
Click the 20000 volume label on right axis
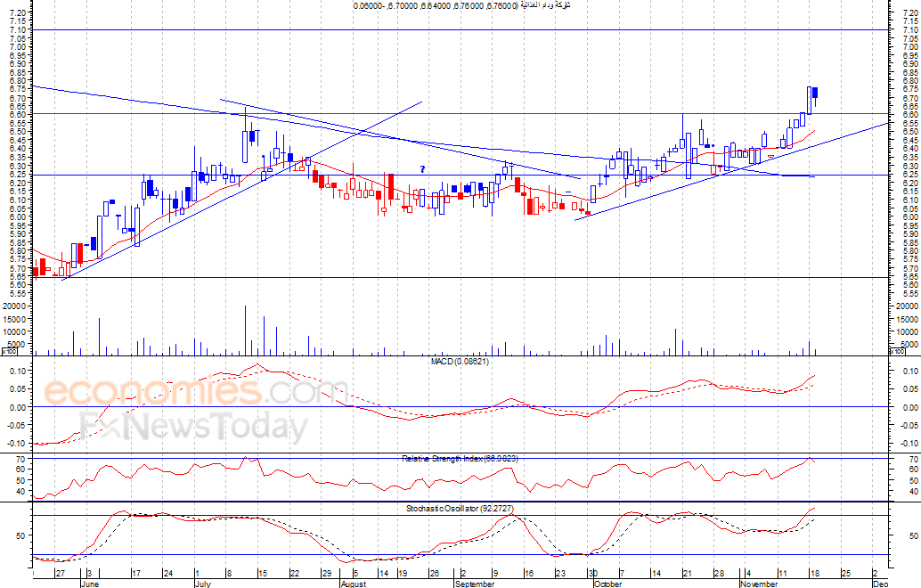pyautogui.click(x=904, y=306)
